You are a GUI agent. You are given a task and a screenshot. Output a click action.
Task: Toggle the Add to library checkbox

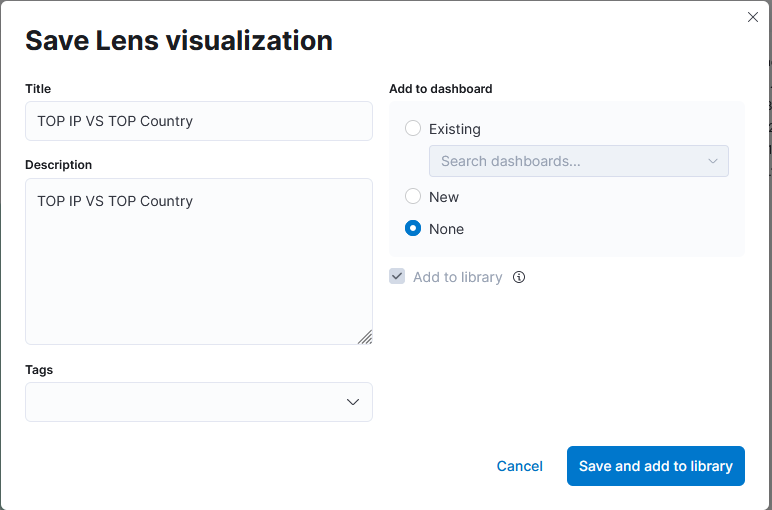[397, 277]
